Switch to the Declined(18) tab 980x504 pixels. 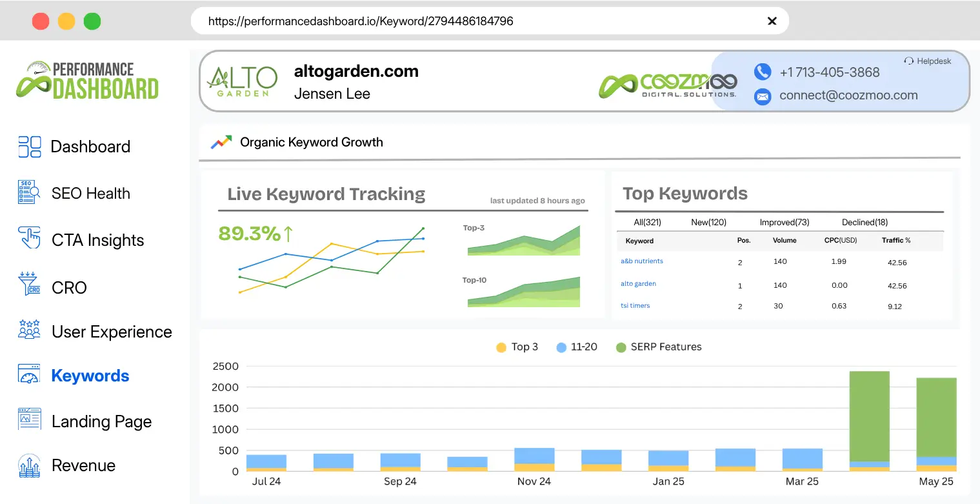(x=865, y=222)
